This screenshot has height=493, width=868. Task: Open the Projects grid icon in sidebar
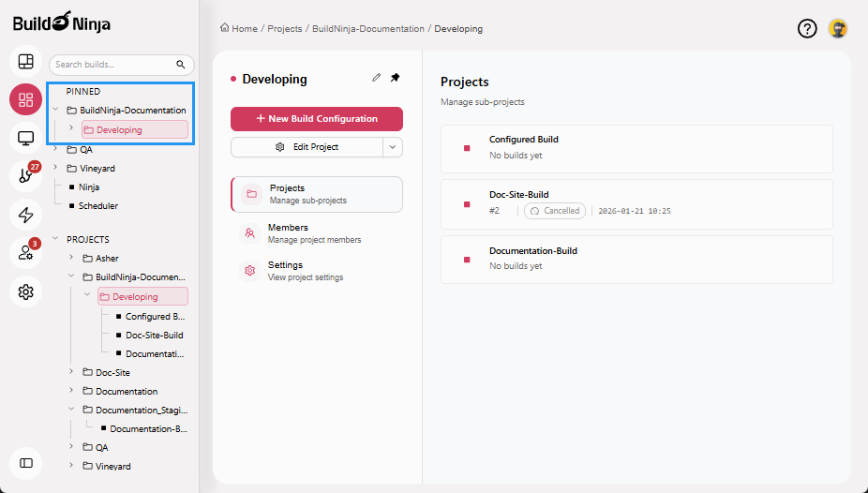tap(26, 99)
